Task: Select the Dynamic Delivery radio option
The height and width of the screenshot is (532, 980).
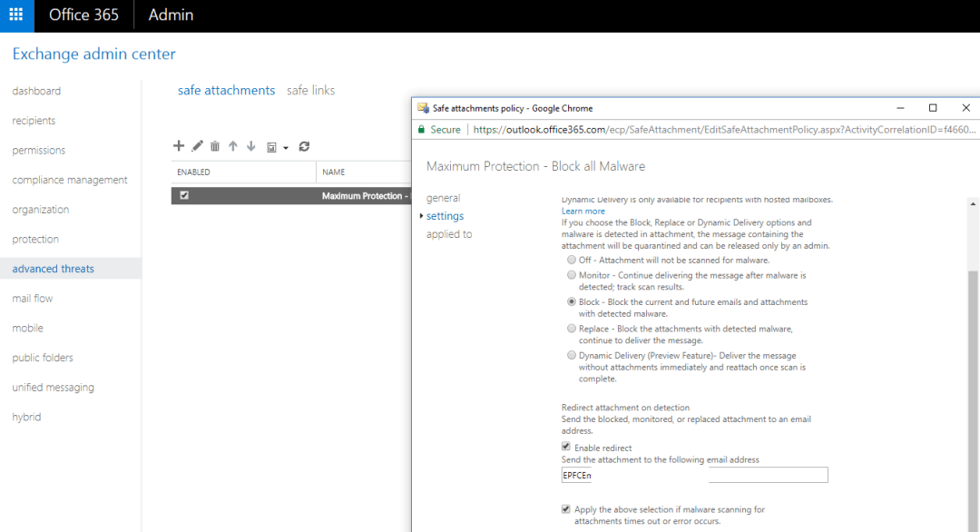Action: point(572,355)
